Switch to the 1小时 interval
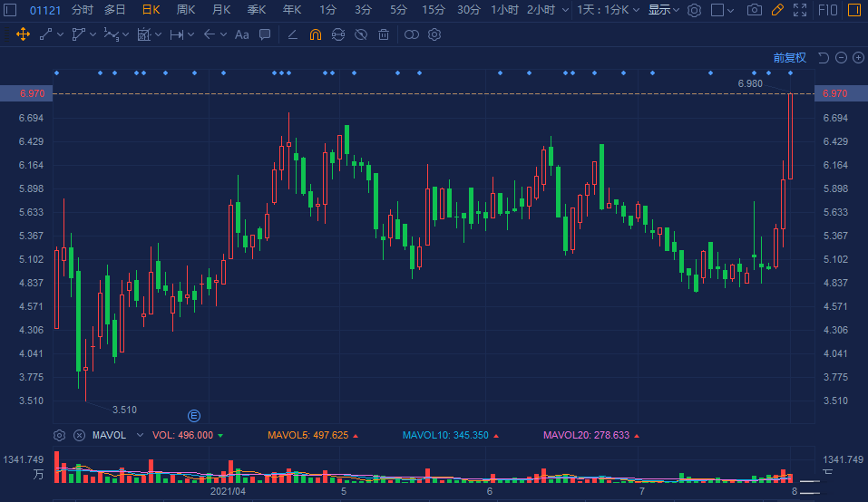The width and height of the screenshot is (868, 502). click(505, 10)
